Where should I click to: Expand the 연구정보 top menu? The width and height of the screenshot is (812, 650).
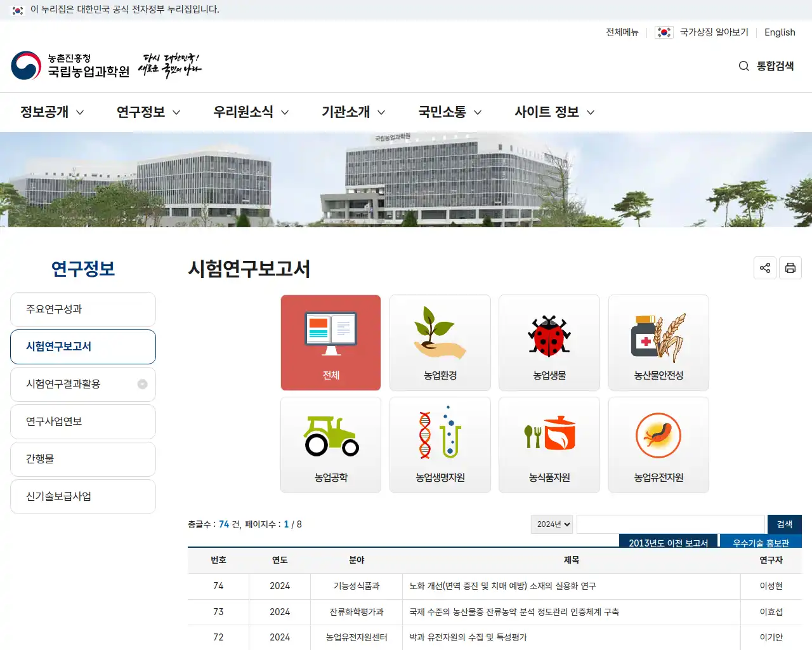tap(148, 112)
